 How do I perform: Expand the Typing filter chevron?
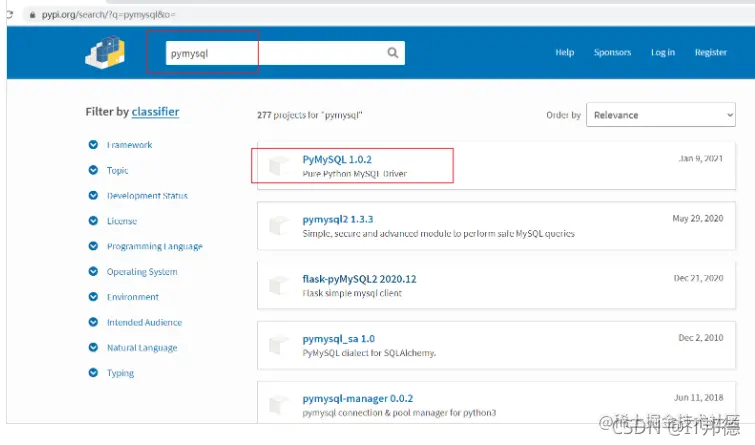coord(93,372)
